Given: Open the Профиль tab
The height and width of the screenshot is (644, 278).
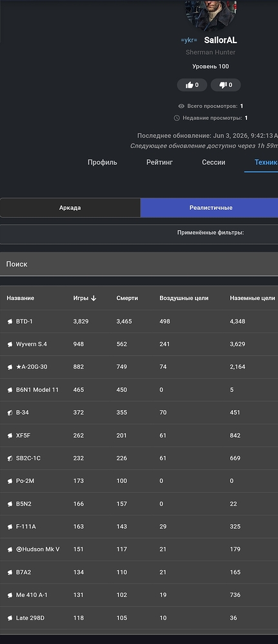Looking at the screenshot, I should pos(103,162).
